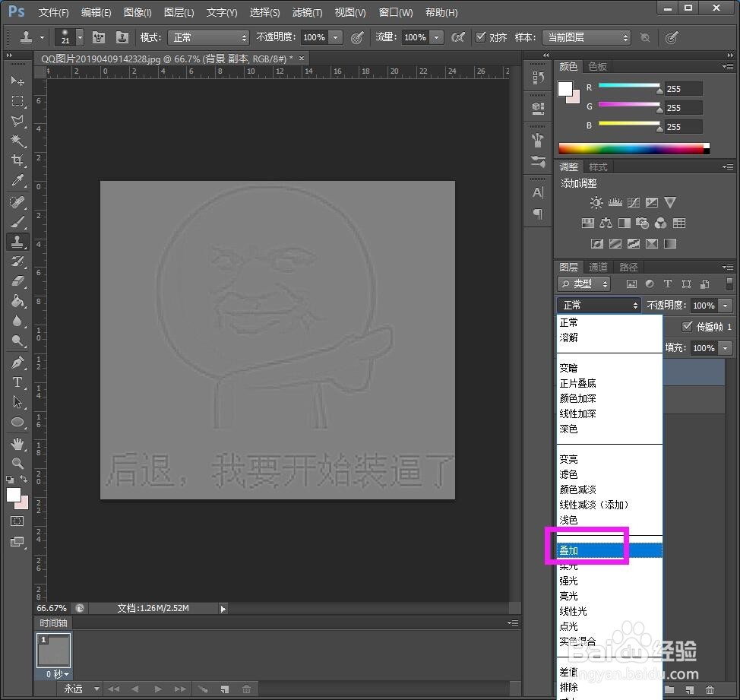Choose Multiply blend mode
This screenshot has width=740, height=700.
pyautogui.click(x=610, y=383)
